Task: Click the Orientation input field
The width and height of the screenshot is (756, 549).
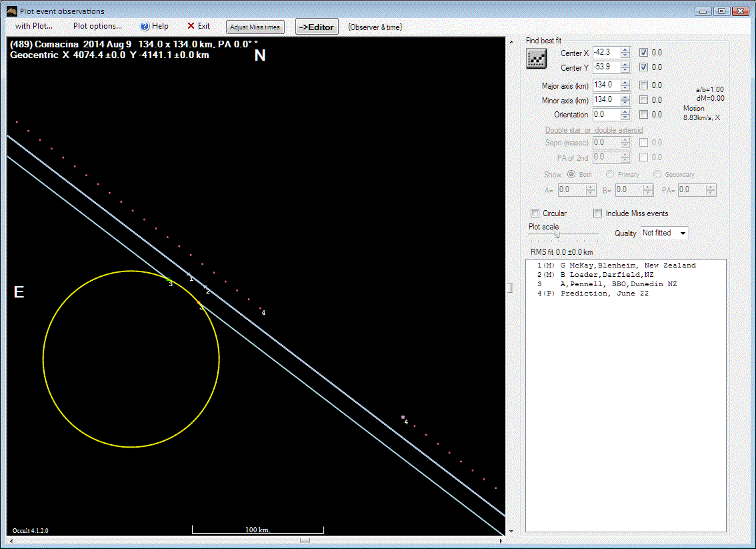Action: (607, 114)
